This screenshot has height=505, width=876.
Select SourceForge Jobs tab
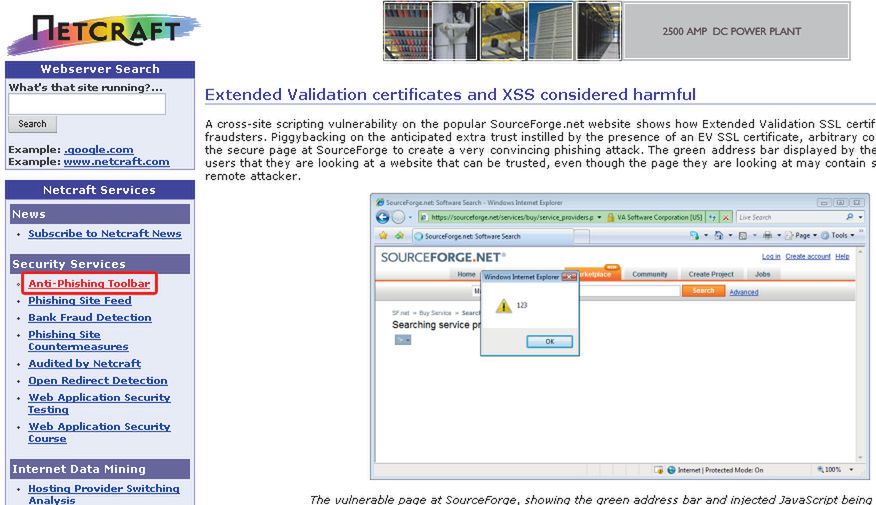763,274
